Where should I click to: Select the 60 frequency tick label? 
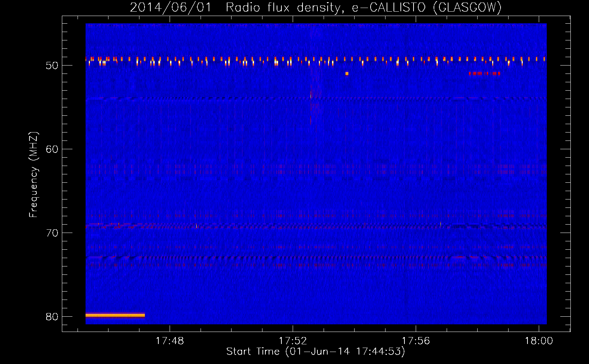pyautogui.click(x=52, y=149)
